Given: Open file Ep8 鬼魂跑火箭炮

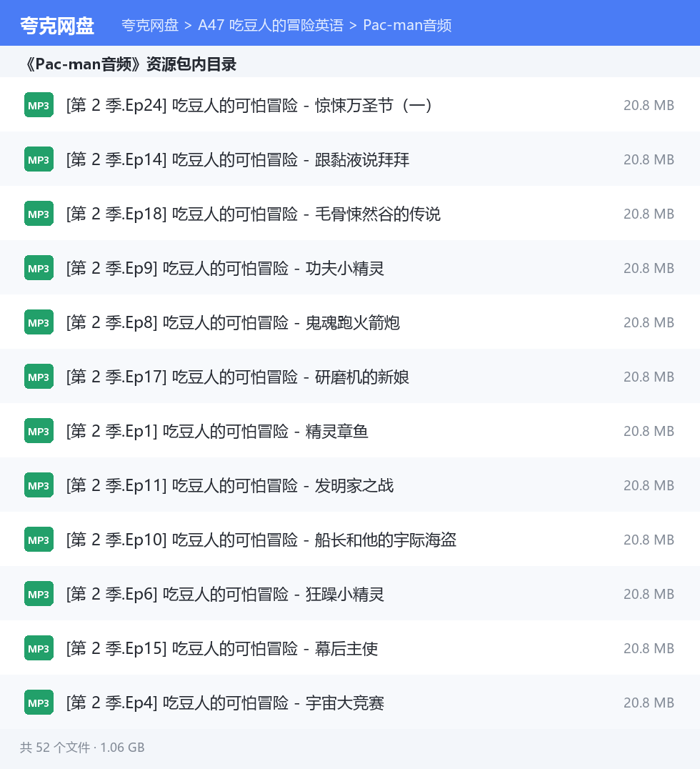Looking at the screenshot, I should coord(233,322).
